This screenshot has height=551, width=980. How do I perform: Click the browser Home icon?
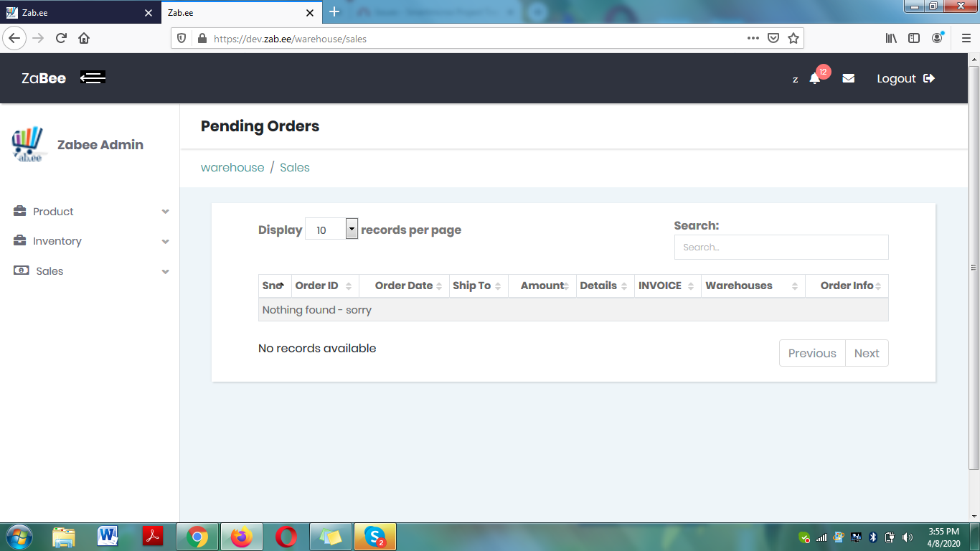tap(84, 38)
